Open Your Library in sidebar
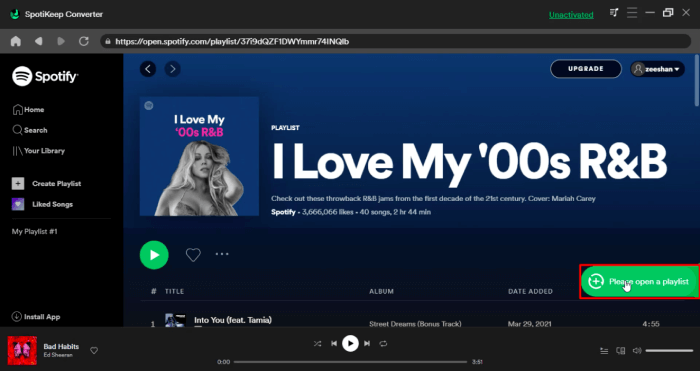The height and width of the screenshot is (371, 700). pyautogui.click(x=38, y=151)
